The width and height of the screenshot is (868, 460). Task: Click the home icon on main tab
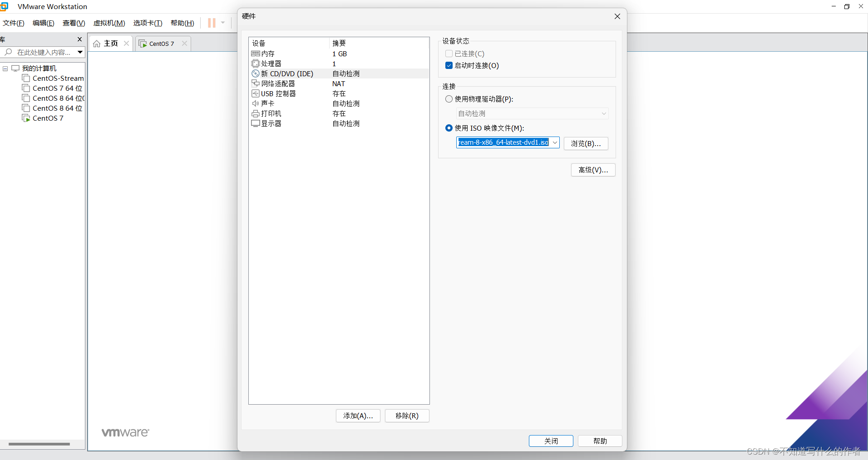[x=97, y=44]
